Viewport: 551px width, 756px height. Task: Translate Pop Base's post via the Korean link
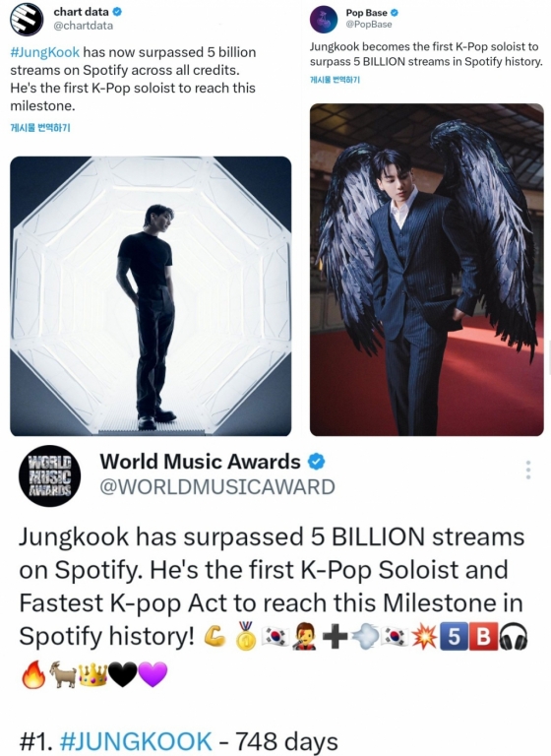click(336, 80)
